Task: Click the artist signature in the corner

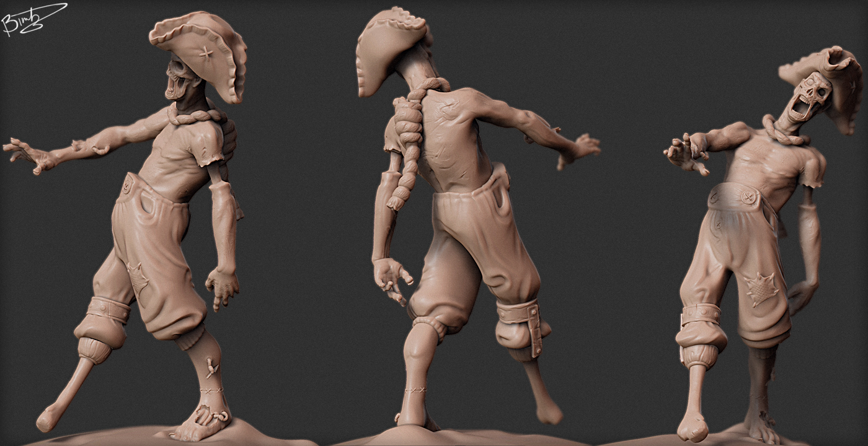Action: [x=31, y=19]
